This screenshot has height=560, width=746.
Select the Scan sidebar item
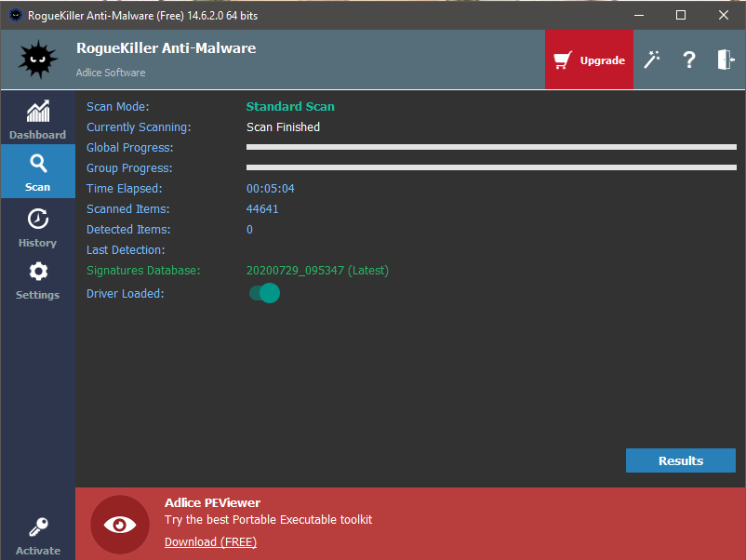(37, 172)
